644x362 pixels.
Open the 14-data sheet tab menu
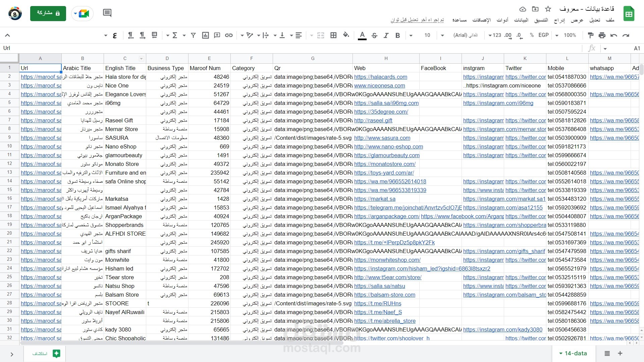pyautogui.click(x=560, y=353)
